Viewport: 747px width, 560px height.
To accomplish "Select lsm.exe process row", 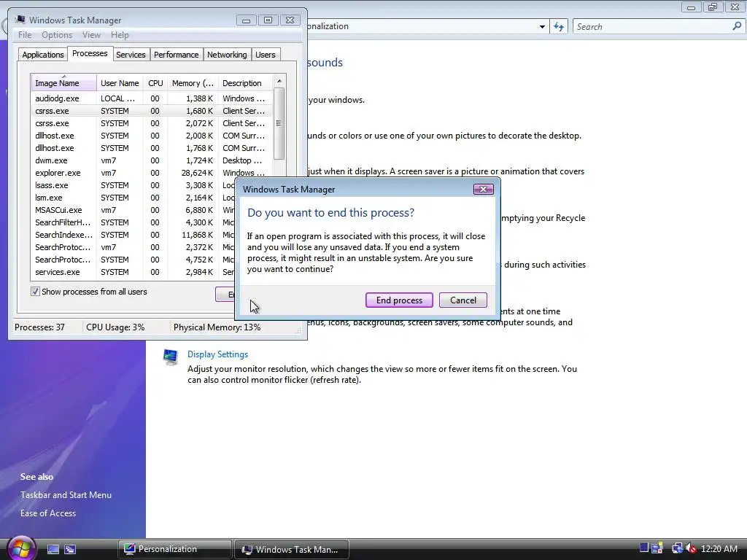I will tap(133, 197).
